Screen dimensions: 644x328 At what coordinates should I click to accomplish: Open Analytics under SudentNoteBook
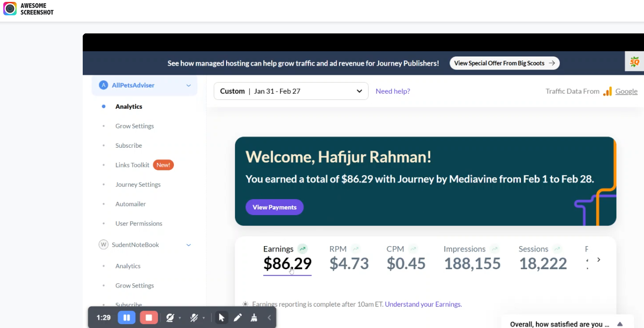tap(128, 266)
